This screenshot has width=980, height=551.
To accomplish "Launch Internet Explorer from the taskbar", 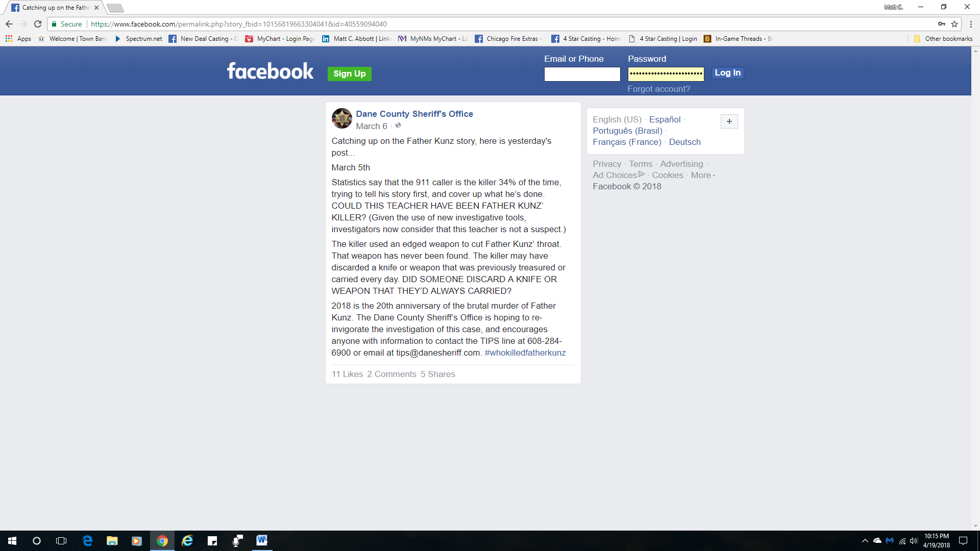I will [187, 540].
